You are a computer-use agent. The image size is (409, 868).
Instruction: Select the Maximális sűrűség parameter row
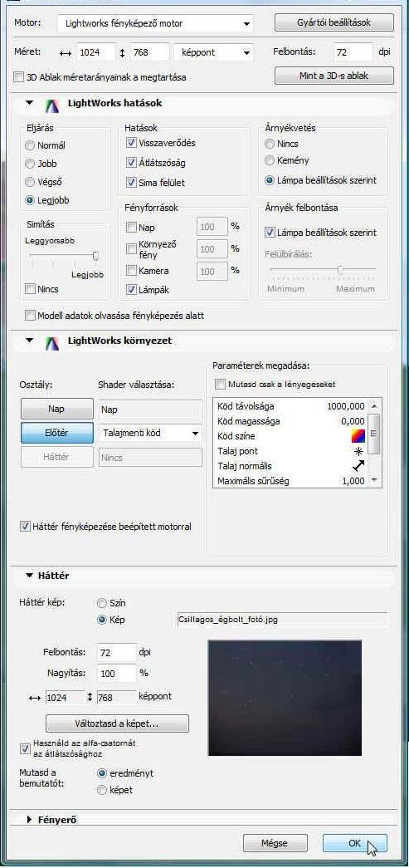pyautogui.click(x=290, y=481)
